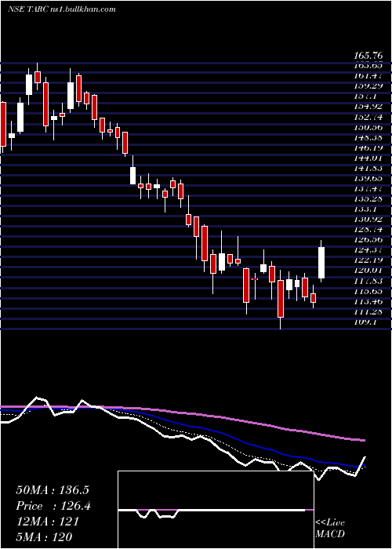Click the 141.83 price axis label

pos(368,168)
